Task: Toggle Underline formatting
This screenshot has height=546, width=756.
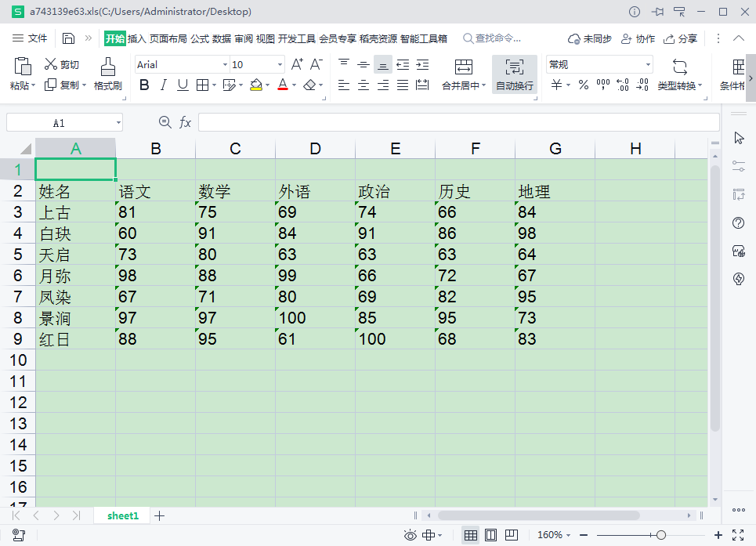Action: pyautogui.click(x=183, y=85)
